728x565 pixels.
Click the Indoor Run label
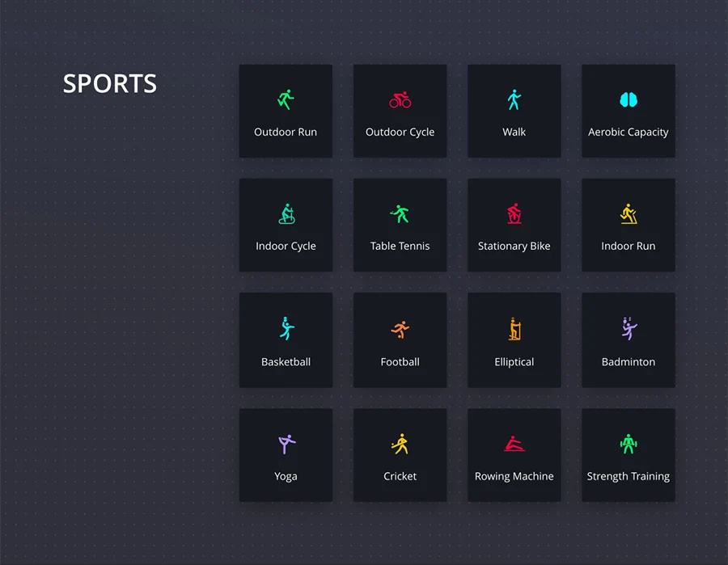coord(629,246)
